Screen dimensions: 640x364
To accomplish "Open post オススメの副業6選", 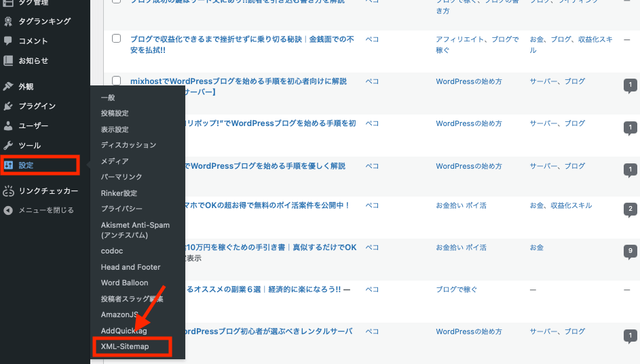I will tap(263, 289).
